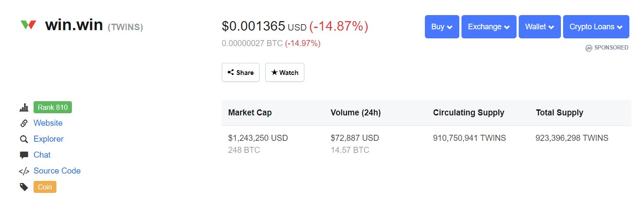This screenshot has width=644, height=211.
Task: Open the Wallet dropdown
Action: point(540,27)
